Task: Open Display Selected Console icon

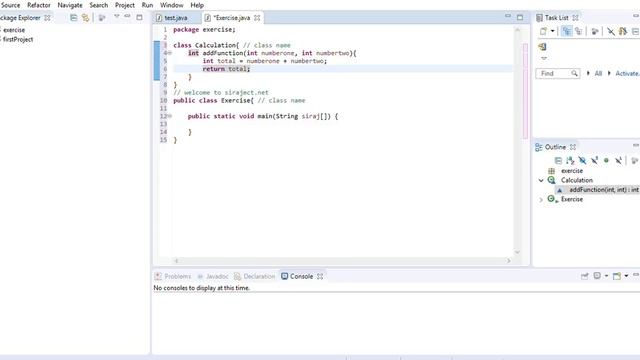Action: pos(597,276)
